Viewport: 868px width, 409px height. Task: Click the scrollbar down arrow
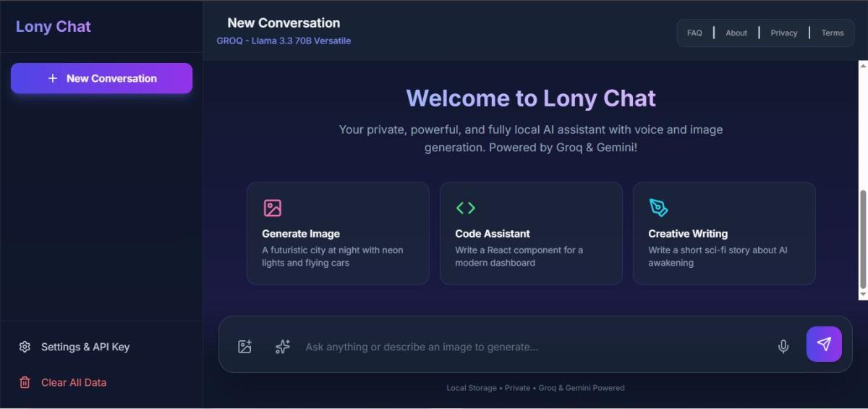click(x=863, y=295)
